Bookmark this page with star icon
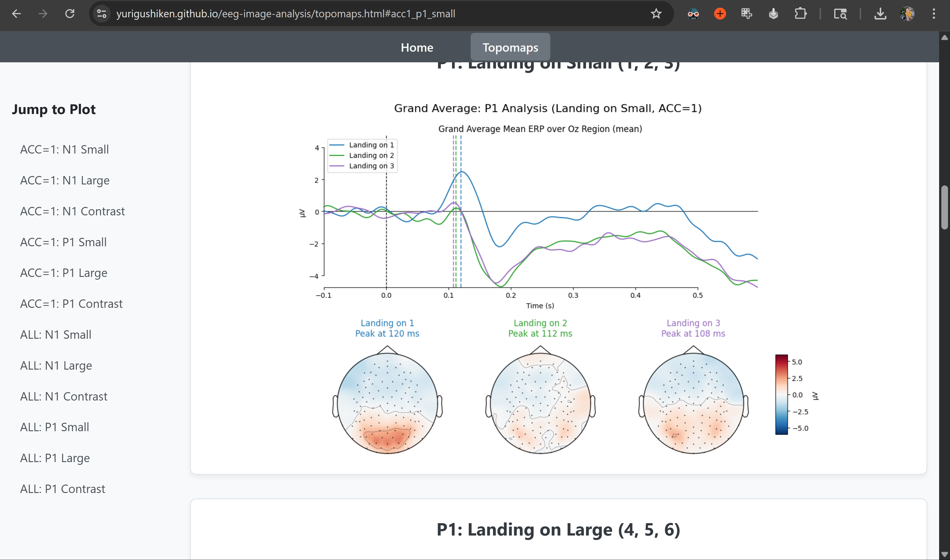 click(x=656, y=14)
